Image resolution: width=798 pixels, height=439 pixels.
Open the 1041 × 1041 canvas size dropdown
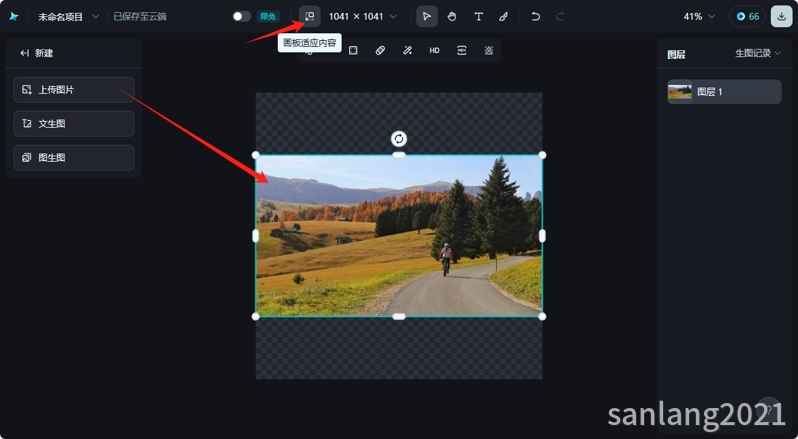pos(362,16)
